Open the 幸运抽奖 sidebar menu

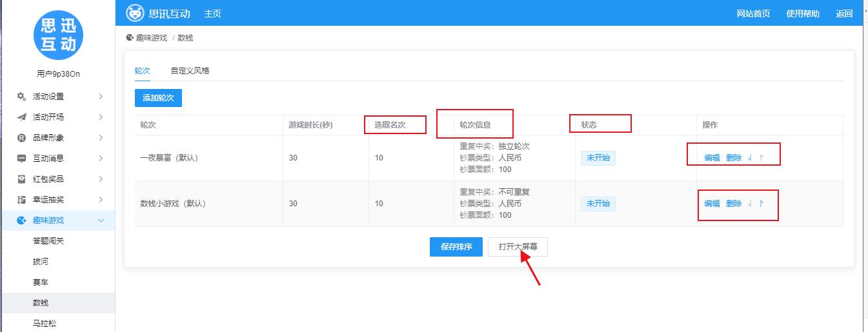point(57,200)
